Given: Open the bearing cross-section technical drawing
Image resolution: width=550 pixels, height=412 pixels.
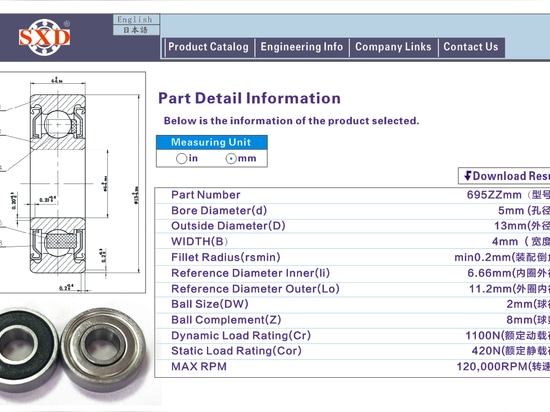Looking at the screenshot, I should 73,182.
